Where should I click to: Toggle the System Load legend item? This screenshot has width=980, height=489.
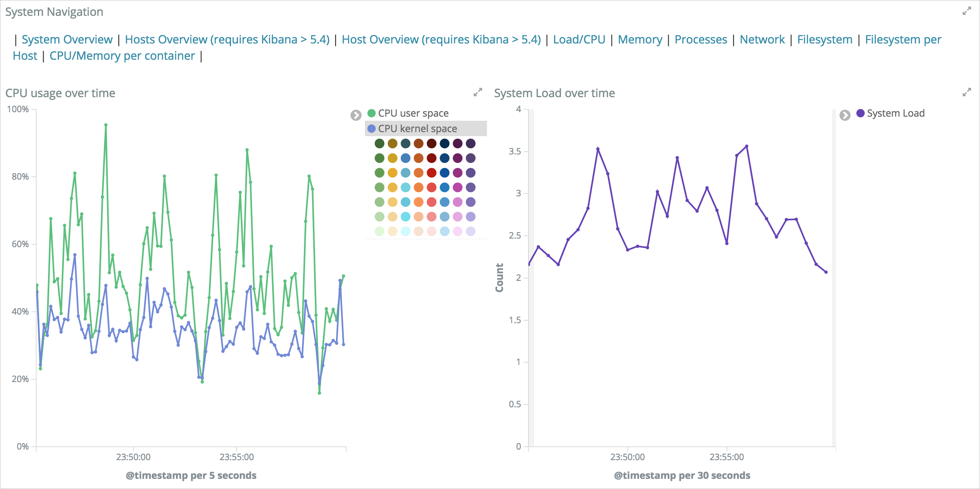coord(895,113)
